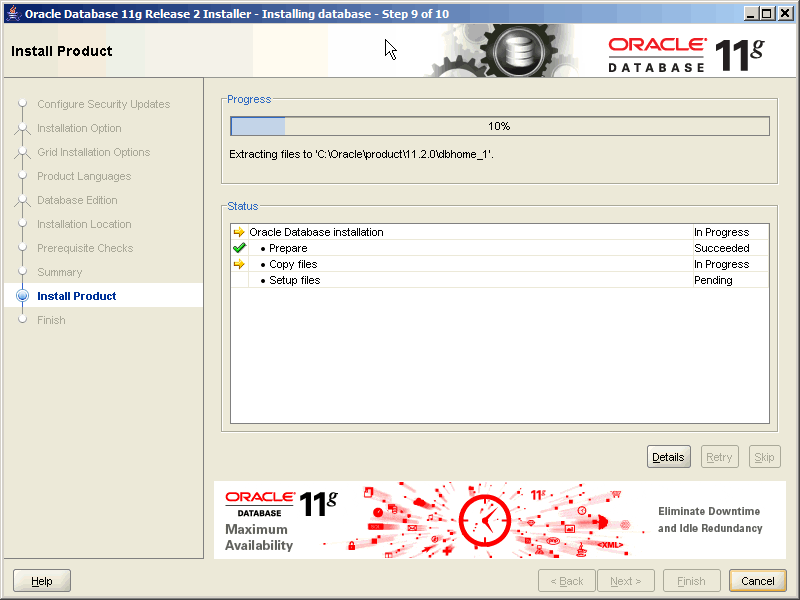Maximize the installer window
Image resolution: width=800 pixels, height=600 pixels.
(767, 13)
